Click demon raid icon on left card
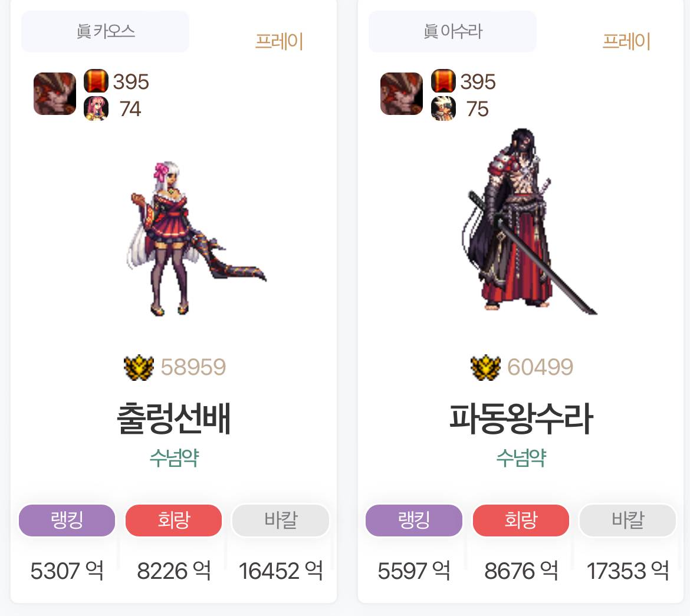Viewport: 690px width, 616px height. 55,94
